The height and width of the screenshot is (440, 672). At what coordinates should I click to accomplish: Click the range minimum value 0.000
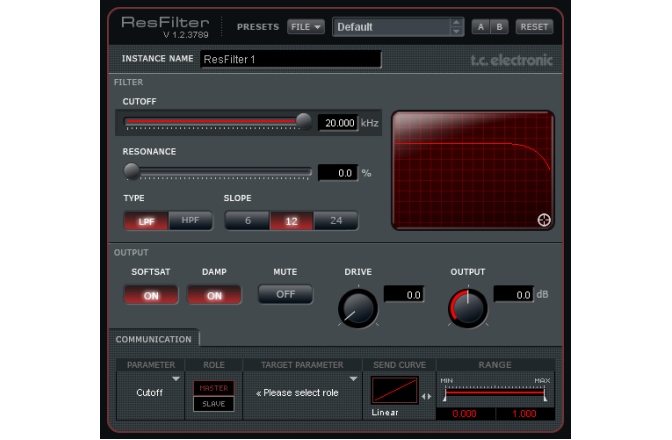pyautogui.click(x=465, y=414)
